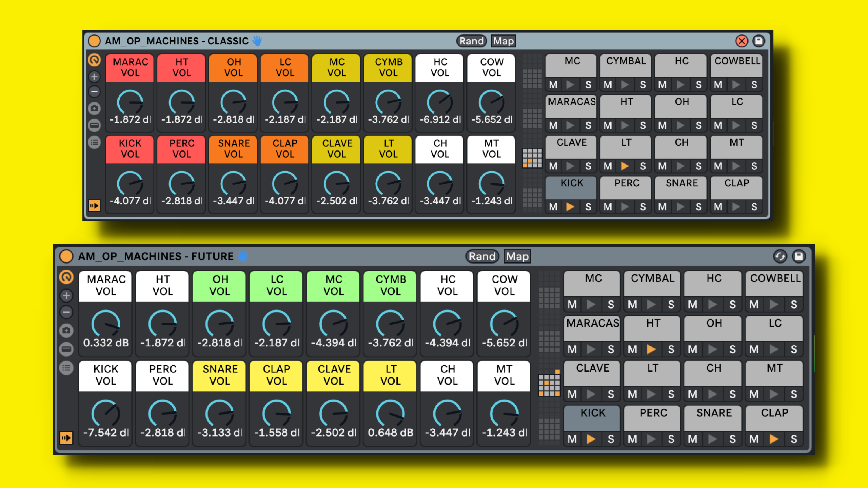
Task: Preview the KICK pad in CLASSIC rack
Action: coord(570,207)
